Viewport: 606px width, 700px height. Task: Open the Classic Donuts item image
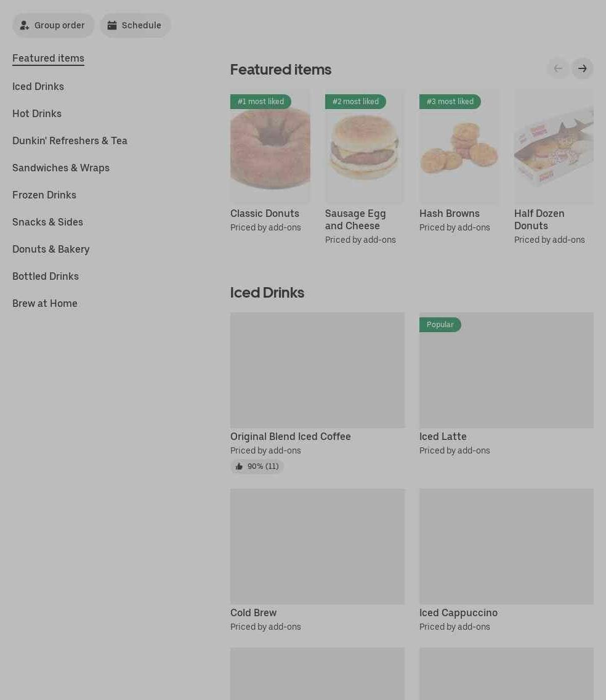click(x=270, y=147)
